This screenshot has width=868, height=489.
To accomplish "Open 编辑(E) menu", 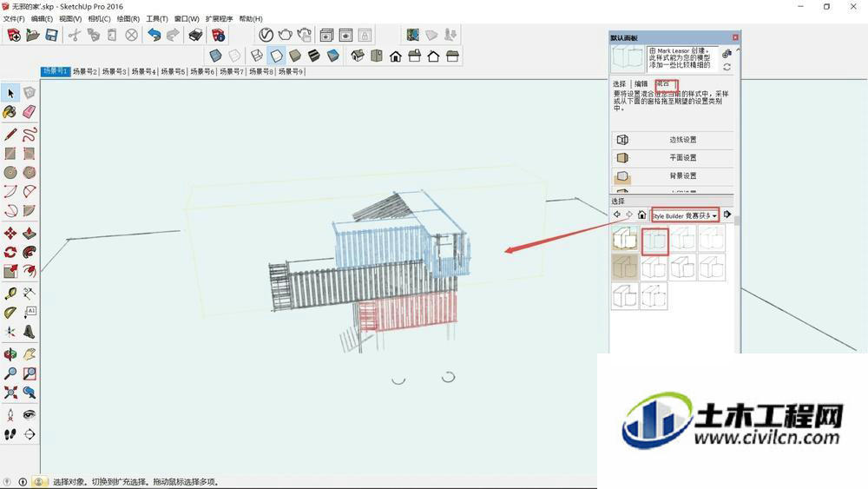I will pos(42,19).
